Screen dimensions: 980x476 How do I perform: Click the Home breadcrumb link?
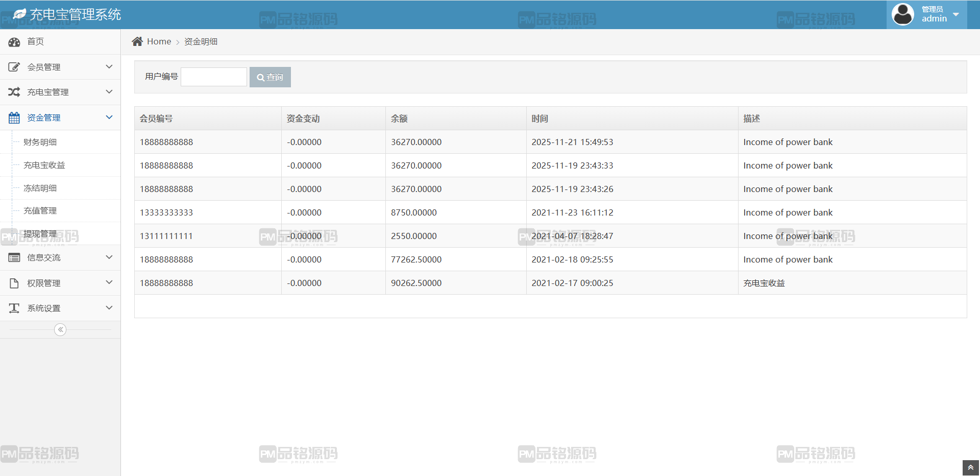click(159, 41)
